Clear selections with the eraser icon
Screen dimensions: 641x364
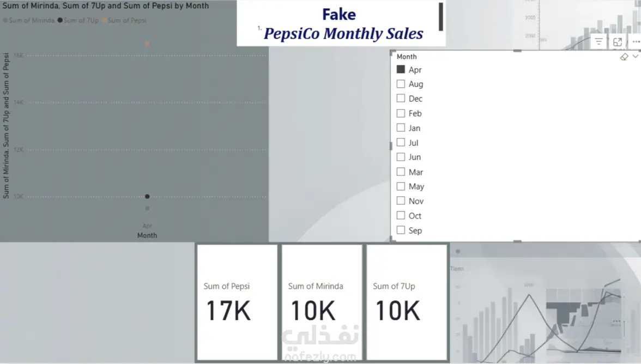[625, 57]
